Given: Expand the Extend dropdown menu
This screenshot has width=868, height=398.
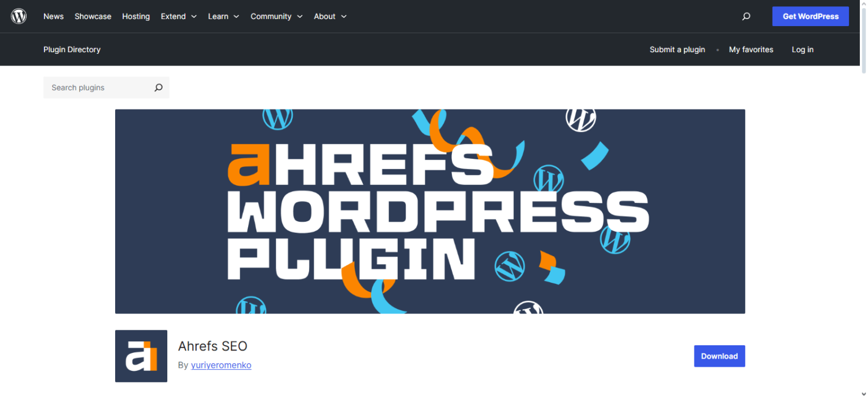Looking at the screenshot, I should (179, 16).
